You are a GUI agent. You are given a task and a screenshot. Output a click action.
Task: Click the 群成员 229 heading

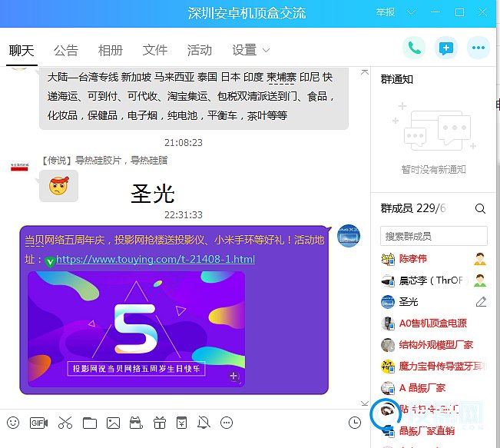(x=412, y=208)
